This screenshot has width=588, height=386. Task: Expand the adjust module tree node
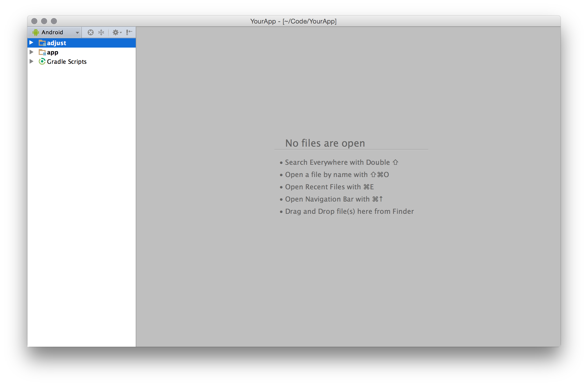[x=31, y=43]
